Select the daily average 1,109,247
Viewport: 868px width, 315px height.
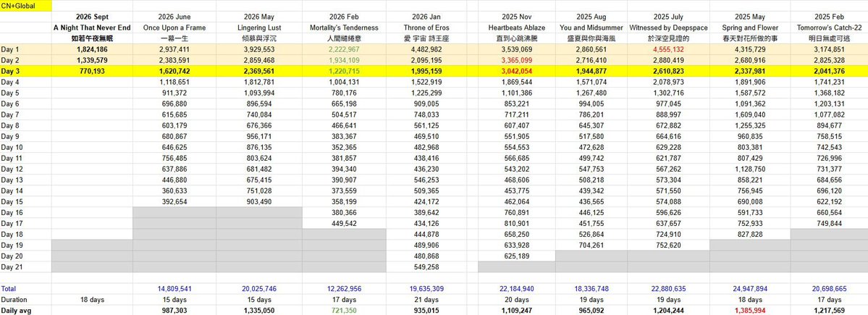tap(517, 311)
